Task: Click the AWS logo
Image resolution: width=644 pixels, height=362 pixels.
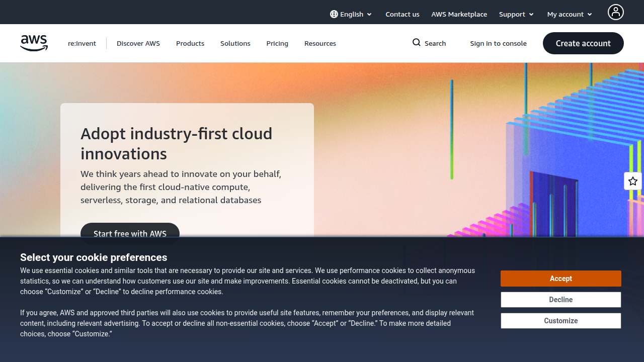Action: click(34, 43)
